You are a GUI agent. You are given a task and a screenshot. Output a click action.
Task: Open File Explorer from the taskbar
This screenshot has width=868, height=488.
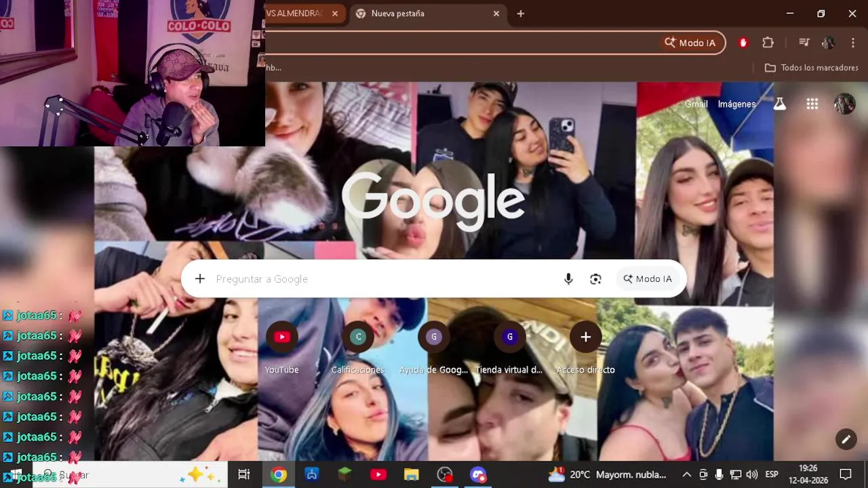[x=412, y=474]
